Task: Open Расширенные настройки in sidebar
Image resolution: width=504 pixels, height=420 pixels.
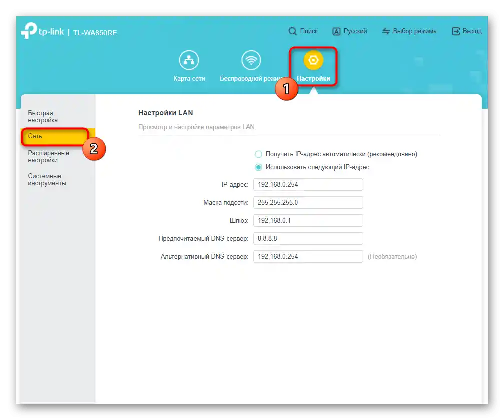Action: coord(48,156)
